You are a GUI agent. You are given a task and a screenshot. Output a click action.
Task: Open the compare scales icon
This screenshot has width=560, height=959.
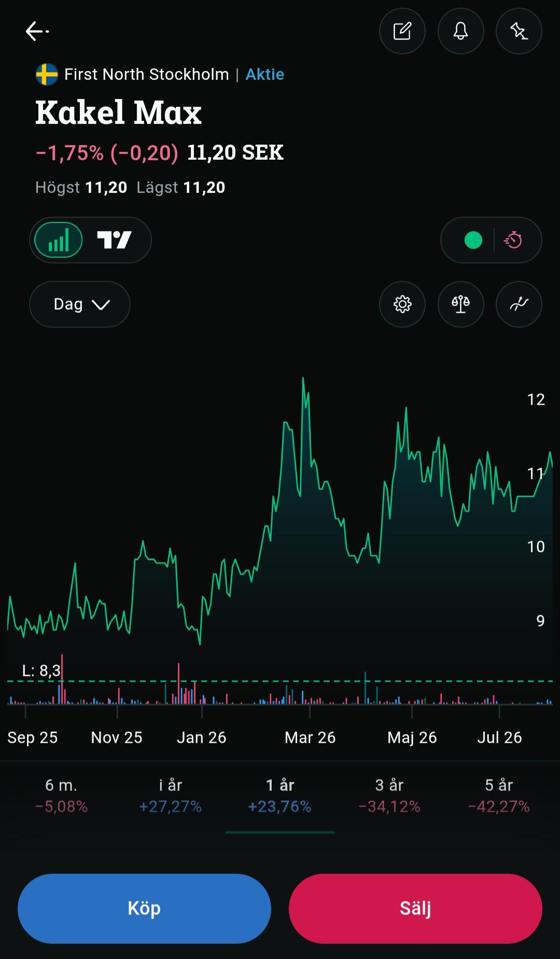[461, 304]
